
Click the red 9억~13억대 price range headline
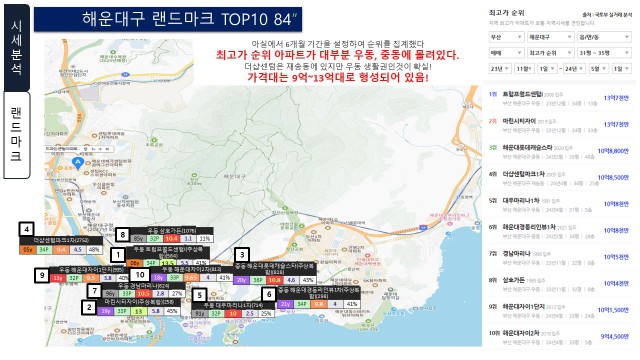coord(338,78)
